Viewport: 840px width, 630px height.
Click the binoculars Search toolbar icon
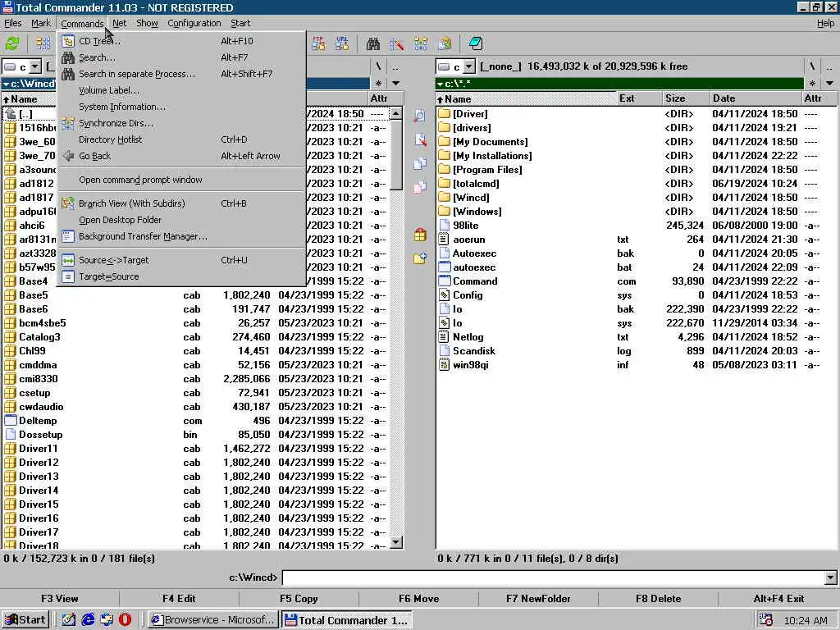click(373, 44)
